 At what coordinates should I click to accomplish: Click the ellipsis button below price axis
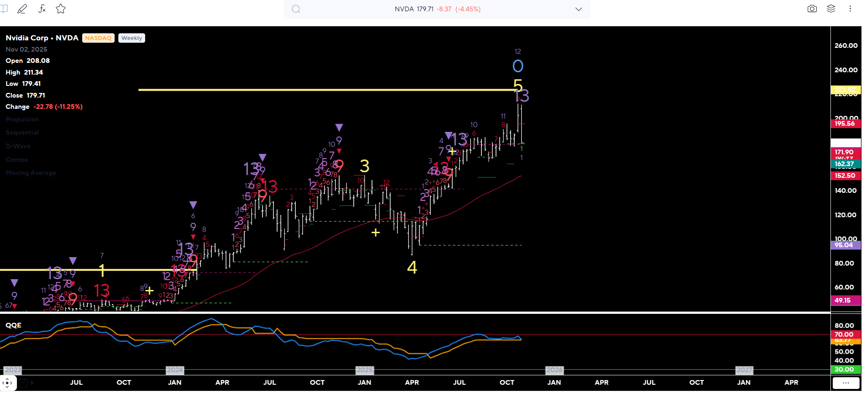pyautogui.click(x=846, y=383)
